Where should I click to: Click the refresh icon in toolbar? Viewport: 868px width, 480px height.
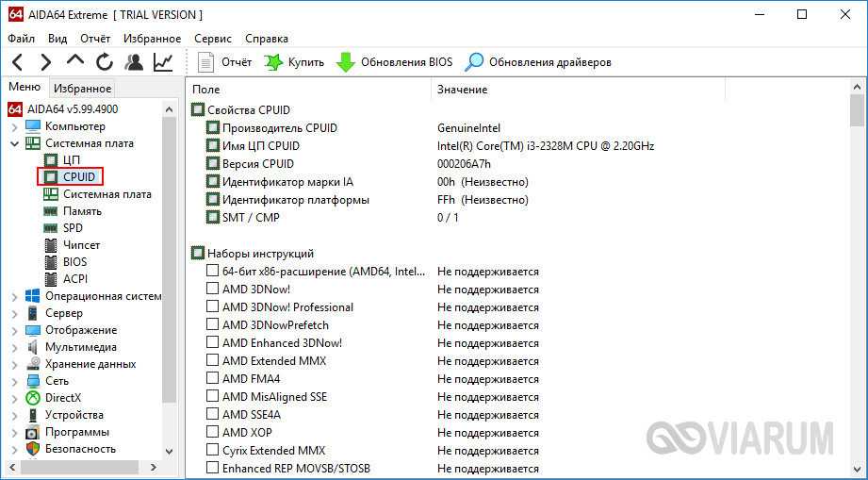pyautogui.click(x=105, y=62)
